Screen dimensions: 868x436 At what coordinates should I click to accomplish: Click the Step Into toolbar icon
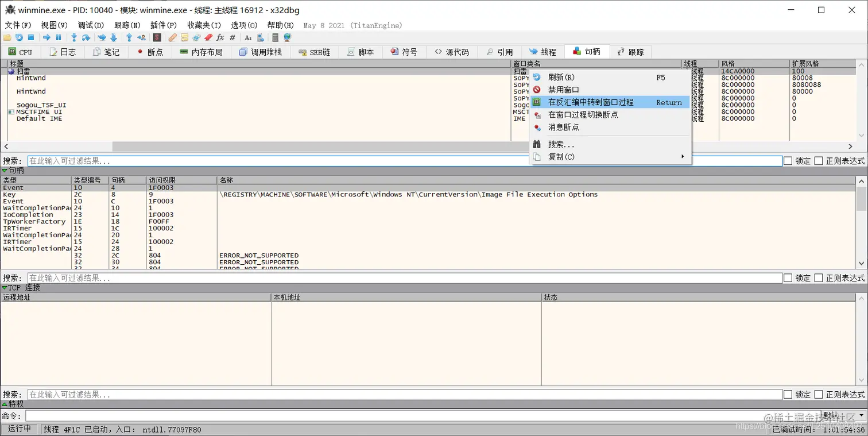click(x=74, y=37)
